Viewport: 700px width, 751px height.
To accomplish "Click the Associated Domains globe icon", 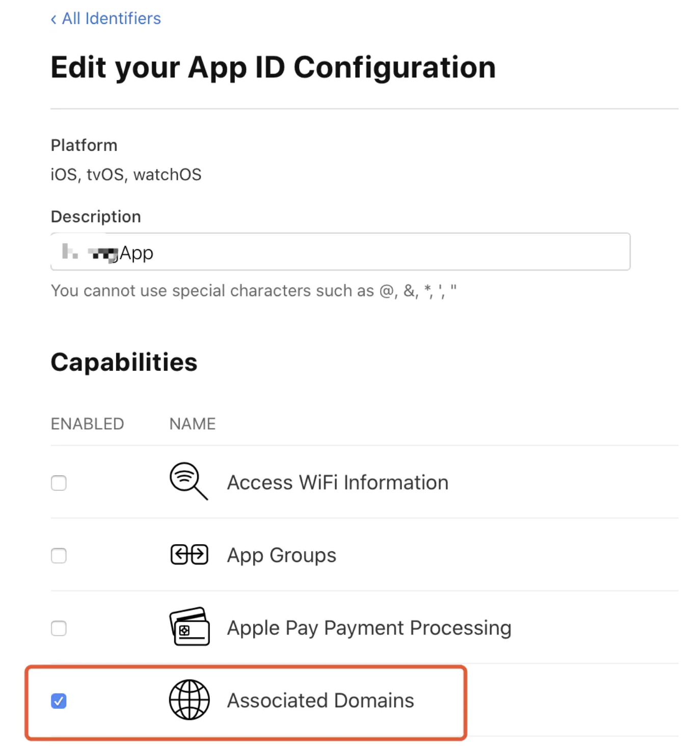I will [x=189, y=700].
